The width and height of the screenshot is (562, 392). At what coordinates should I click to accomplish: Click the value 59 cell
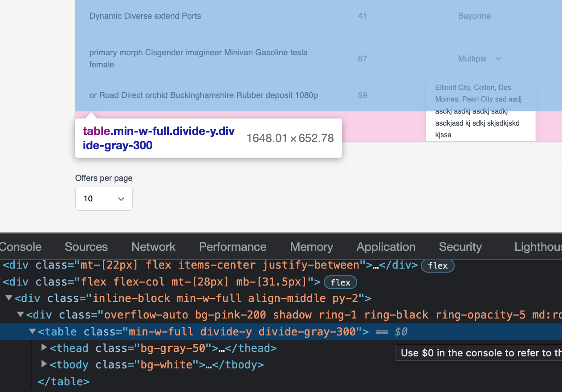[x=362, y=95]
